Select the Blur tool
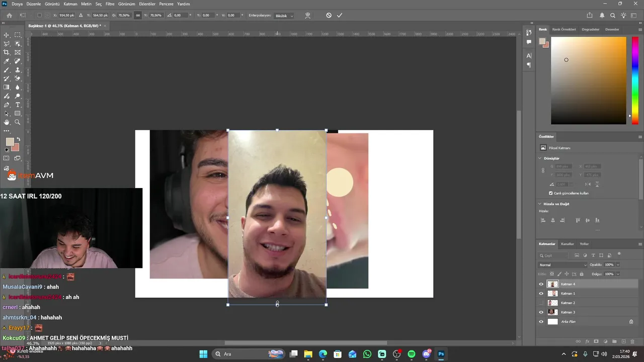Viewport: 644px width, 362px height. point(18,87)
